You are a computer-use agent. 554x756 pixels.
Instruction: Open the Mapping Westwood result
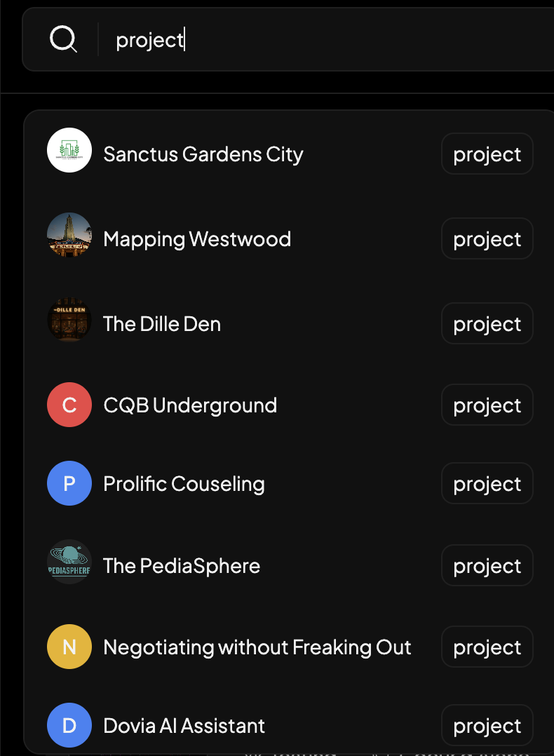[196, 239]
